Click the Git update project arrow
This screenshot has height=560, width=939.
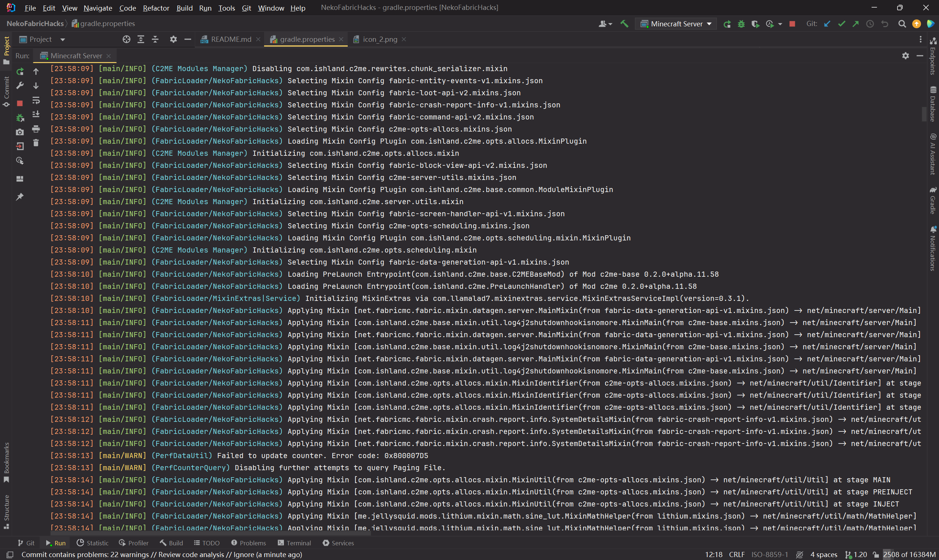(x=827, y=24)
